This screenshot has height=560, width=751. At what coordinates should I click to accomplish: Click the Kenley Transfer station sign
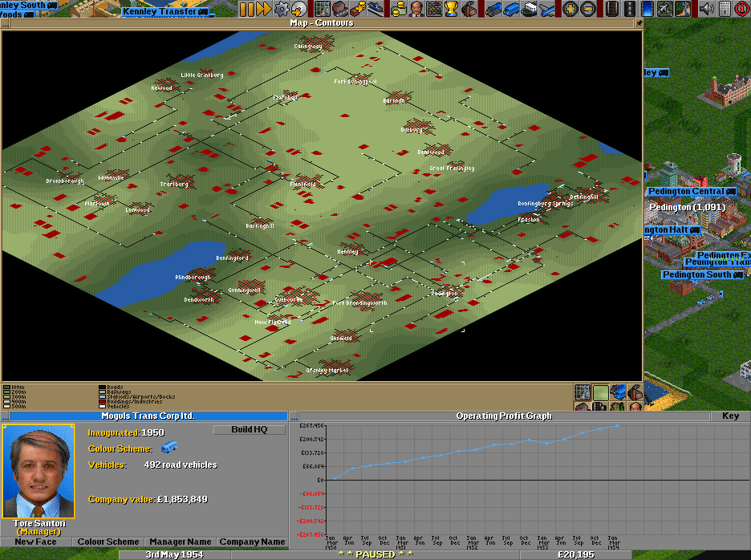[164, 11]
